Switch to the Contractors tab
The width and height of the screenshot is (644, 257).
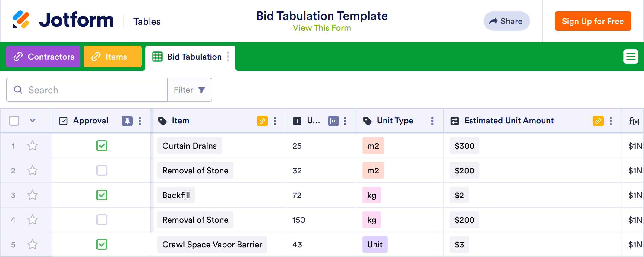pyautogui.click(x=43, y=57)
